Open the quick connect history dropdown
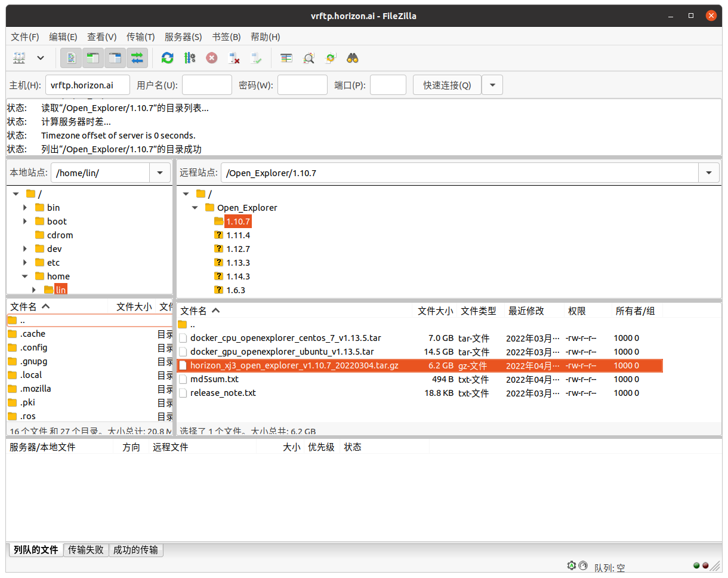This screenshot has width=728, height=578. pos(492,85)
